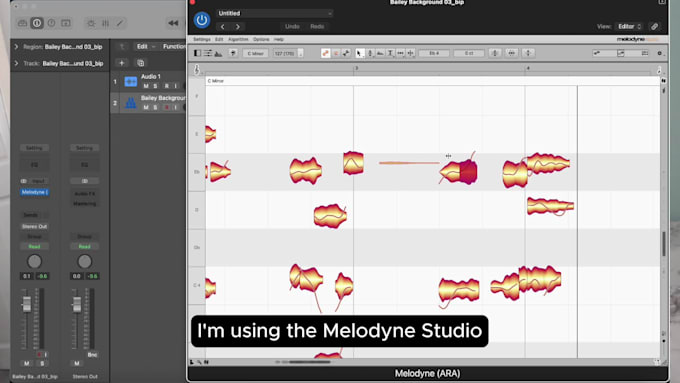This screenshot has width=680, height=383.
Task: Click the left channel strip volume fader
Action: (x=26, y=304)
